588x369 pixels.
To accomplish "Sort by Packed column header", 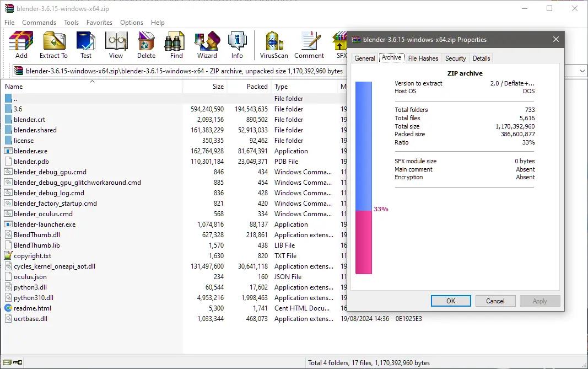I will 249,87.
